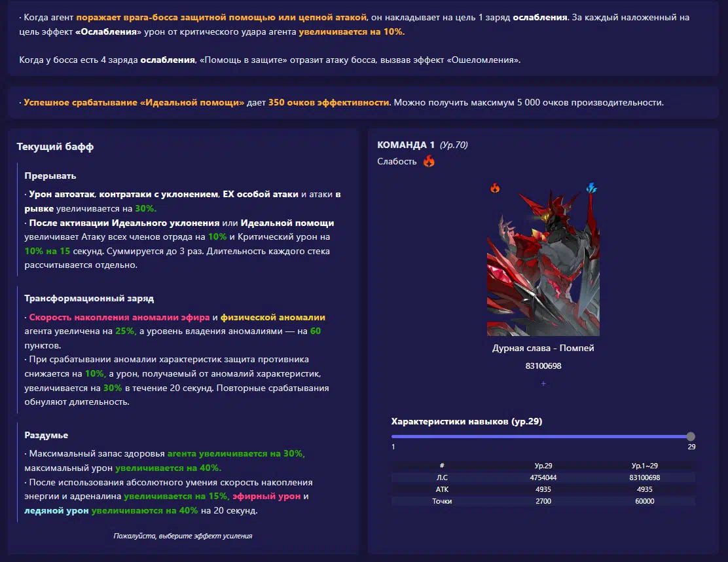Viewport: 728px width, 562px height.
Task: Click the Характеристики навыков (ур.29) heading
Action: [x=467, y=421]
